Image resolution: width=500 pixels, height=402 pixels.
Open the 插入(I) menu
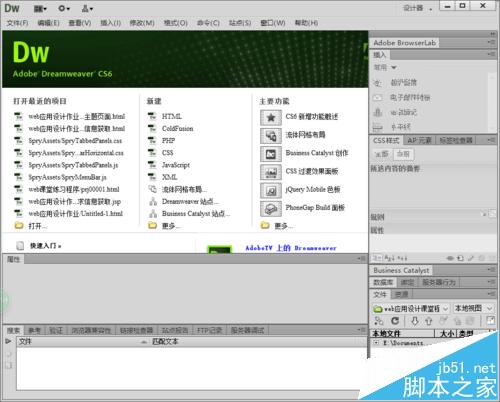[111, 23]
